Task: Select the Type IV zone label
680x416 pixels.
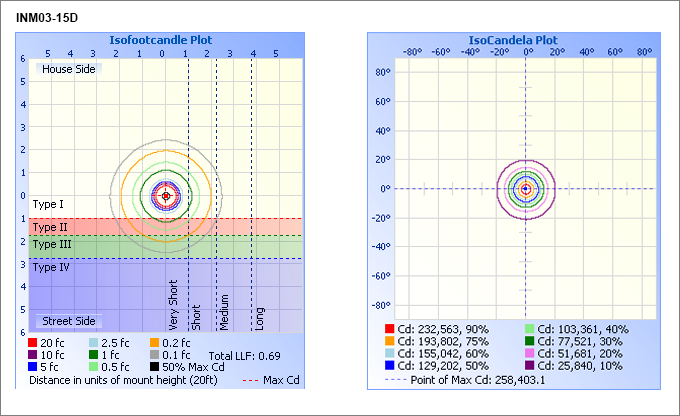Action: click(x=51, y=267)
